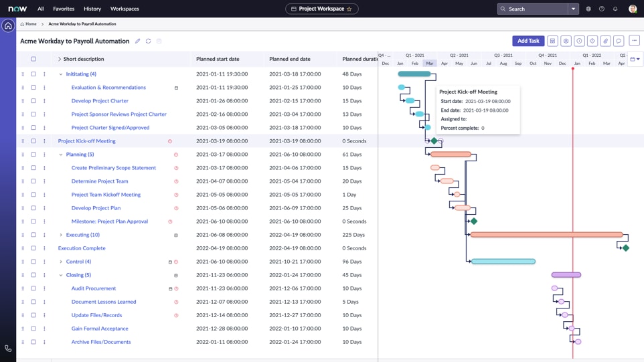The height and width of the screenshot is (362, 644).
Task: Open the timeline calendar scale dropdown
Action: 635,59
